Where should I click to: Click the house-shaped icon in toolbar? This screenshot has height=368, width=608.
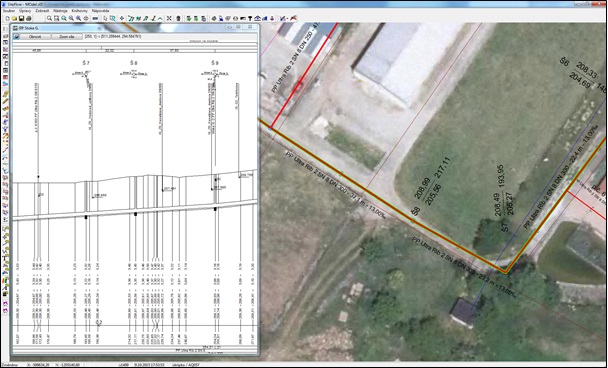pyautogui.click(x=257, y=18)
